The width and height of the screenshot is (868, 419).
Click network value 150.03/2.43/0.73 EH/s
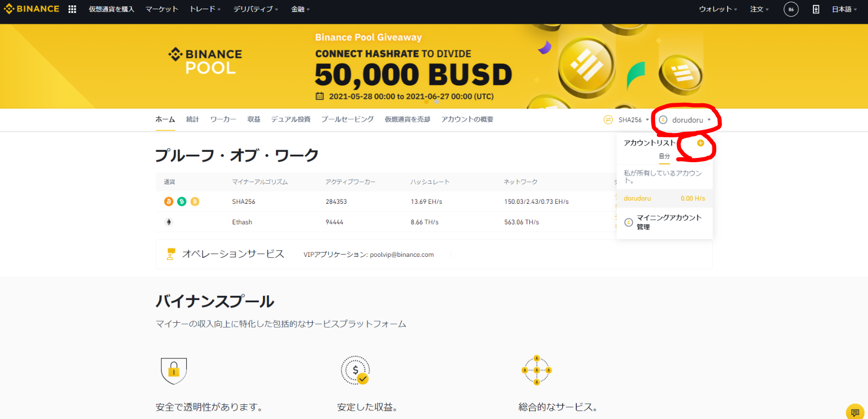coord(536,202)
